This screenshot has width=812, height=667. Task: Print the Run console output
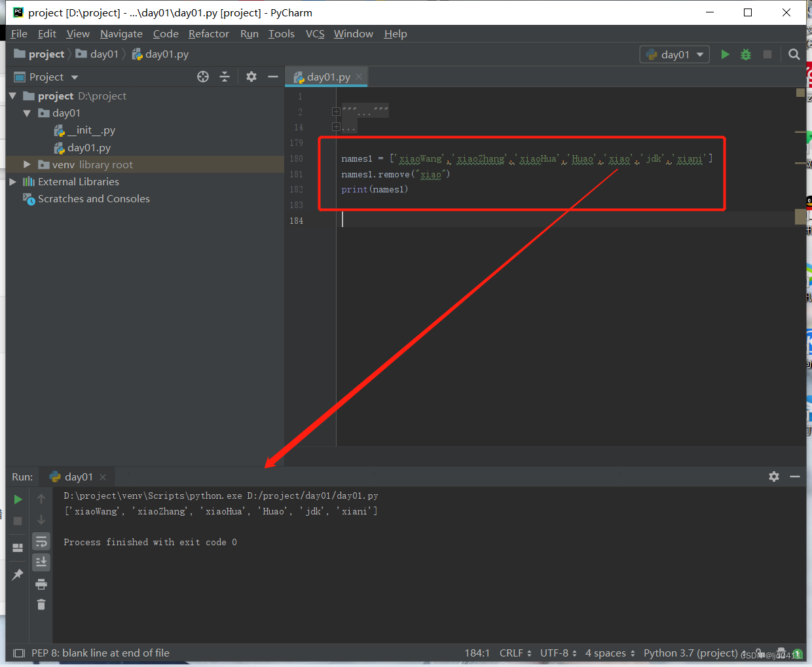pos(41,584)
